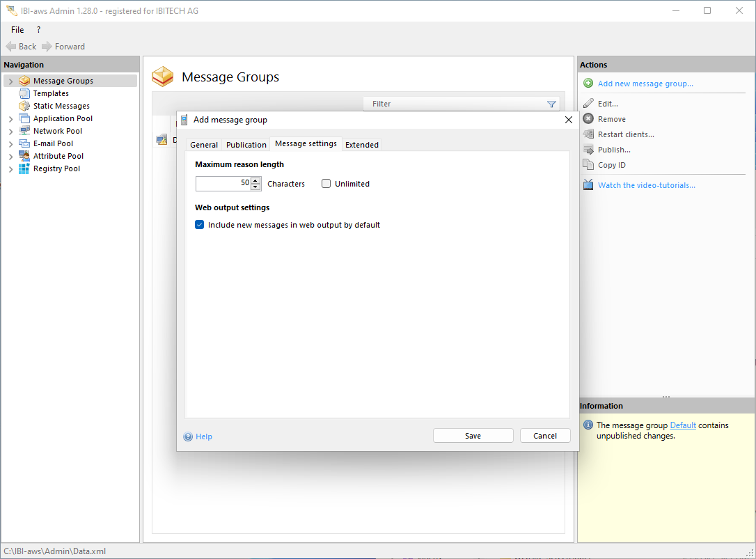Click the Help icon in dialog
This screenshot has height=559, width=756.
click(188, 436)
